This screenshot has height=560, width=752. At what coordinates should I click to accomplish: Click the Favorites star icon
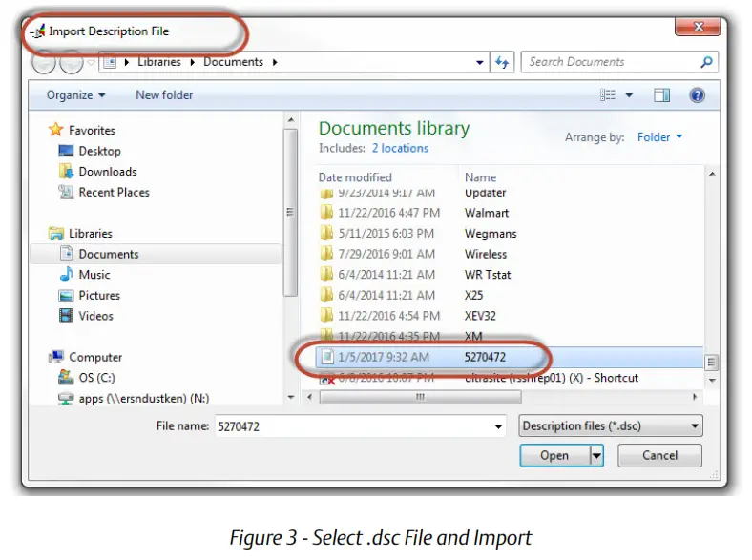pos(56,130)
